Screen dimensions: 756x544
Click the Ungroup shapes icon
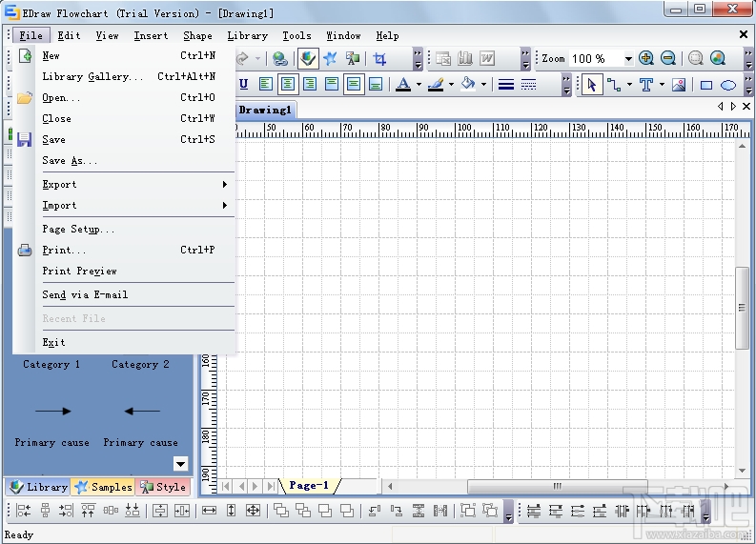pos(490,511)
